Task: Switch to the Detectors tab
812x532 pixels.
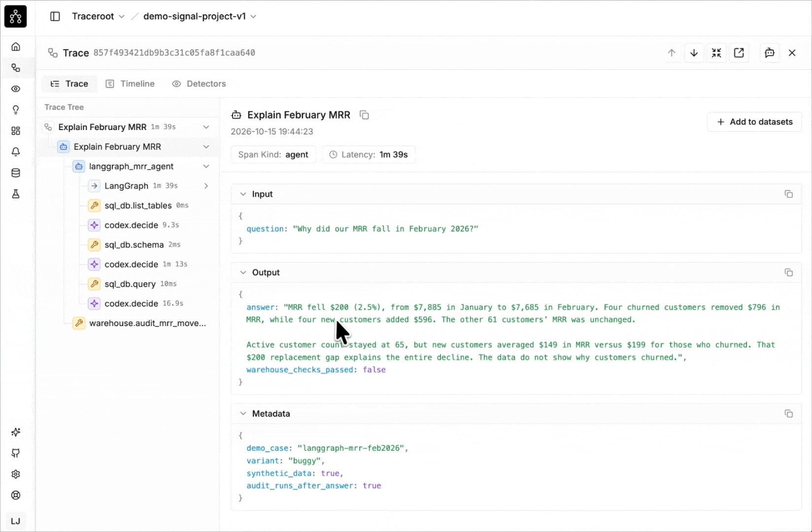Action: click(x=199, y=84)
